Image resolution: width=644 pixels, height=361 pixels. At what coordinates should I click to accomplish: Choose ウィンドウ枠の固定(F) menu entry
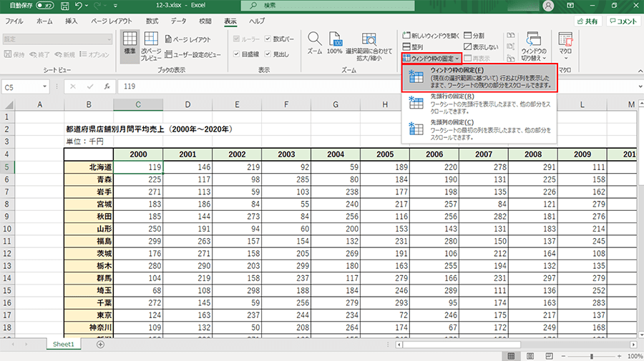[479, 78]
